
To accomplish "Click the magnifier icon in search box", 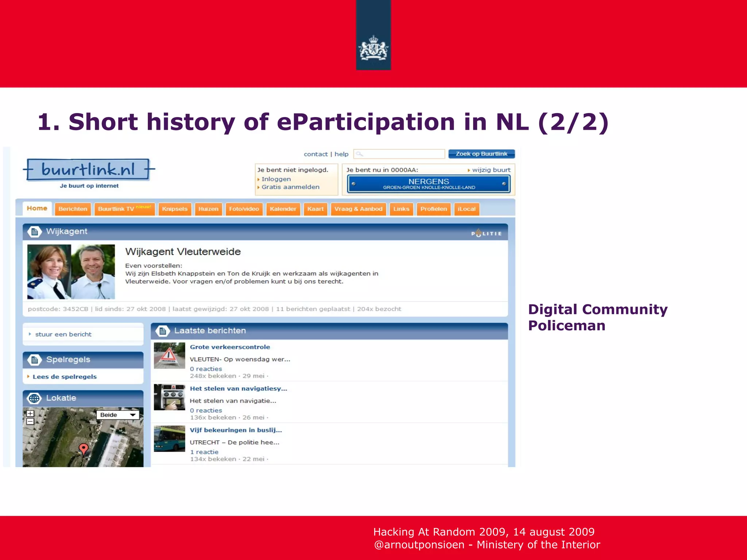I will pyautogui.click(x=359, y=154).
